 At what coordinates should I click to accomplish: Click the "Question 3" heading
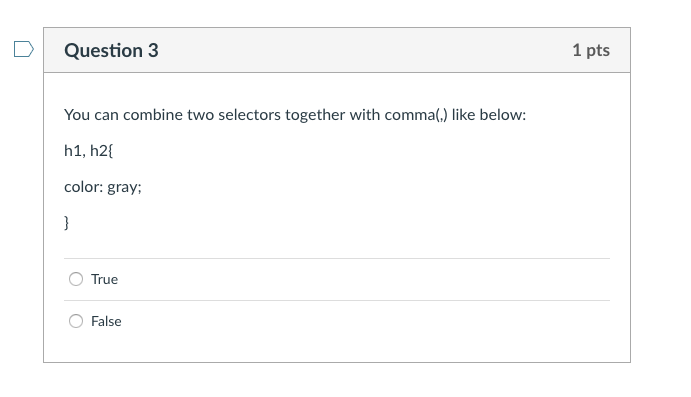111,50
